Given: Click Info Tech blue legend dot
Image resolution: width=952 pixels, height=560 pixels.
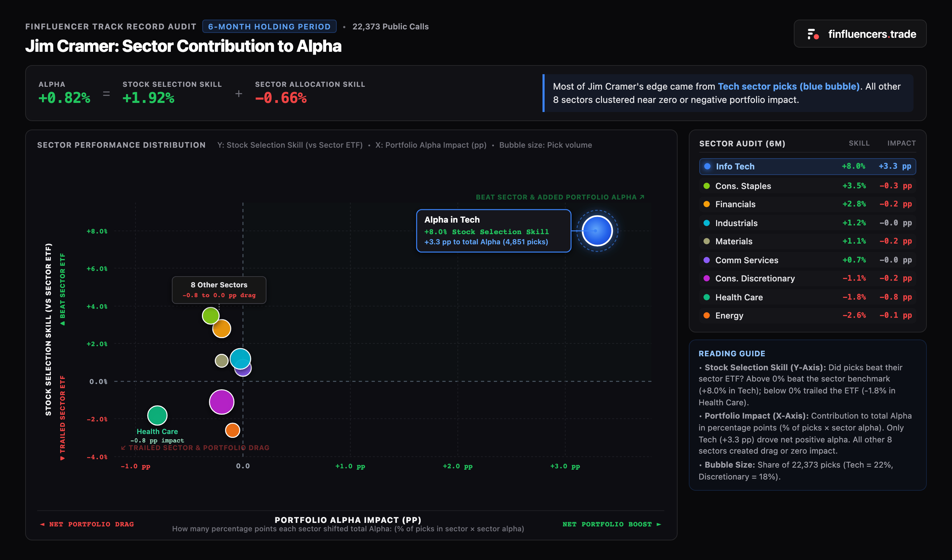Looking at the screenshot, I should (x=707, y=166).
